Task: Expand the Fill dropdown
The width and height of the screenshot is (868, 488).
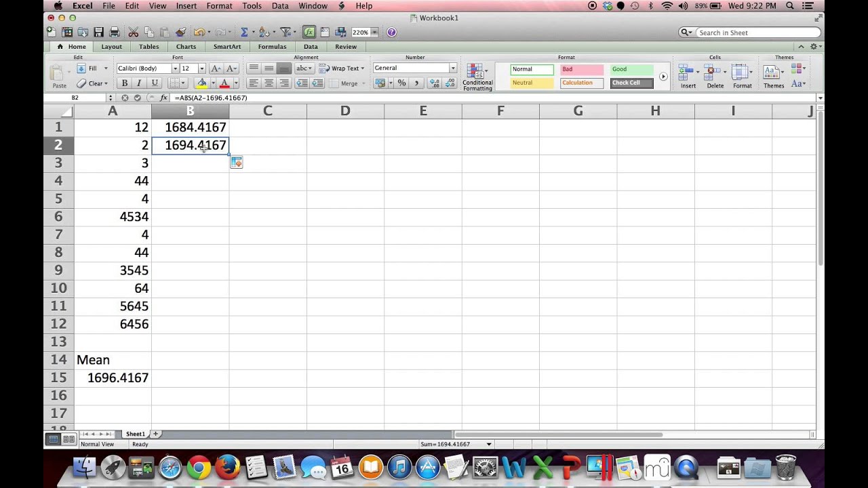Action: tap(106, 68)
